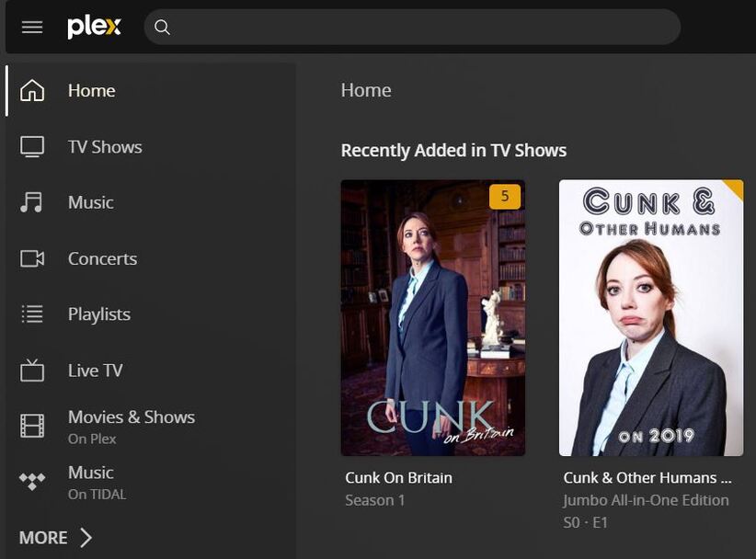The image size is (756, 559).
Task: Click the Playlists list icon
Action: (32, 314)
